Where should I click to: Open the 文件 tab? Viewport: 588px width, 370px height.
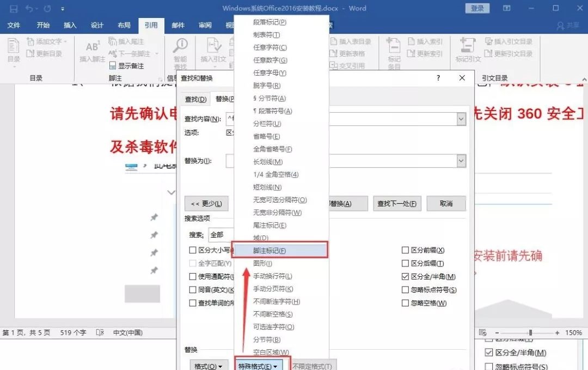click(x=14, y=25)
